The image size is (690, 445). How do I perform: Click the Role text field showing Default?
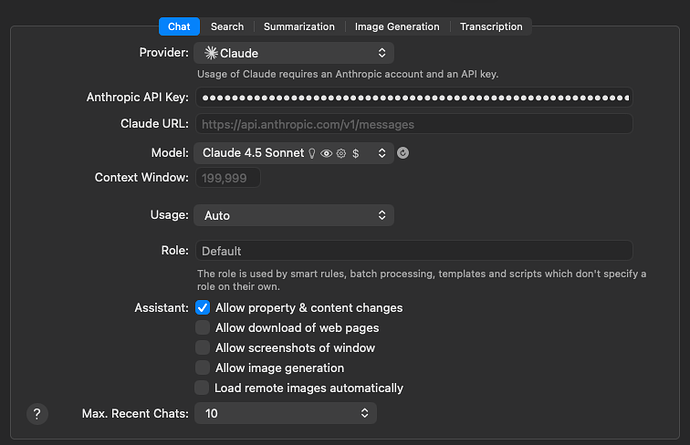tap(414, 251)
